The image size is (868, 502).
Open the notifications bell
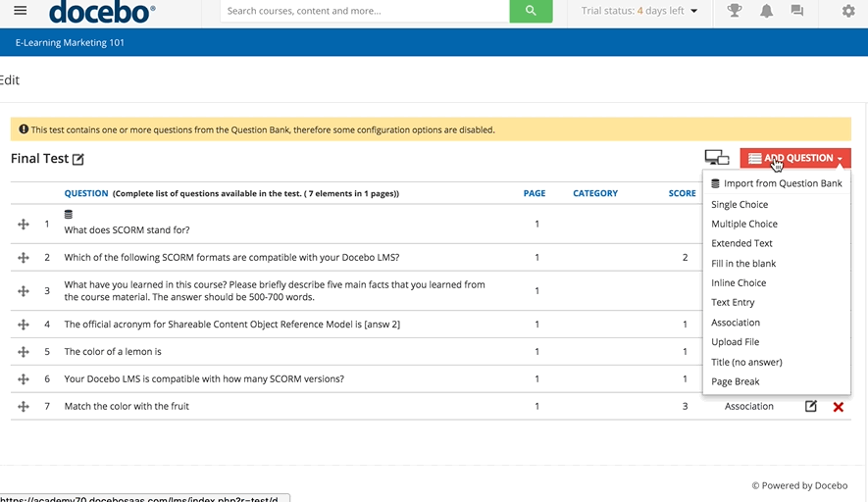[766, 11]
